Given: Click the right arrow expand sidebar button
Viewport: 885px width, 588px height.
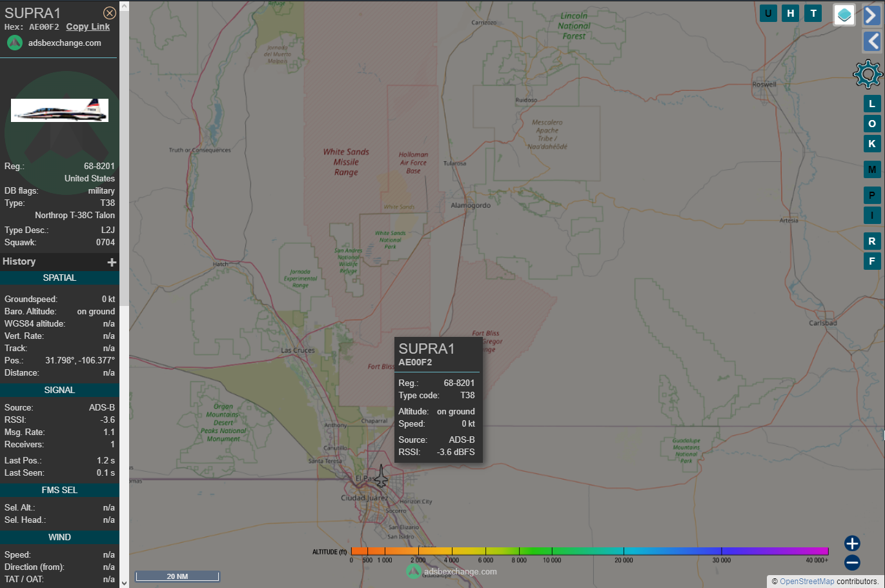Looking at the screenshot, I should (872, 15).
